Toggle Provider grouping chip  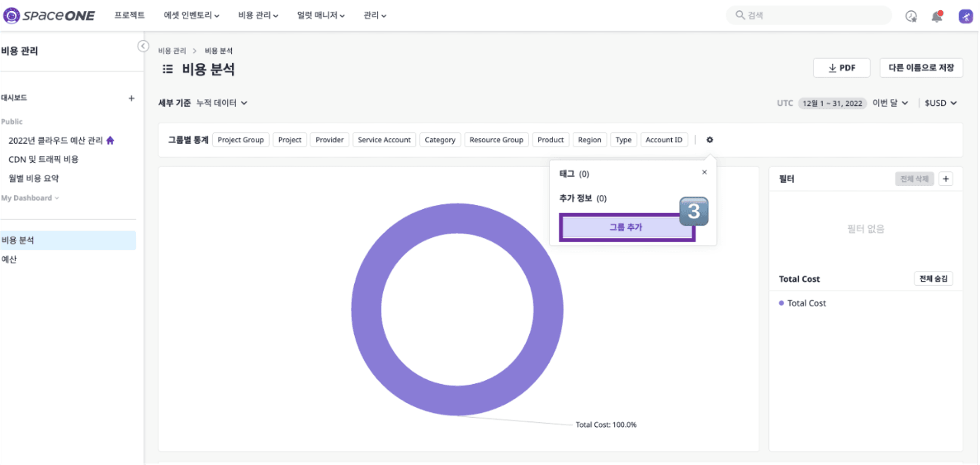point(329,140)
